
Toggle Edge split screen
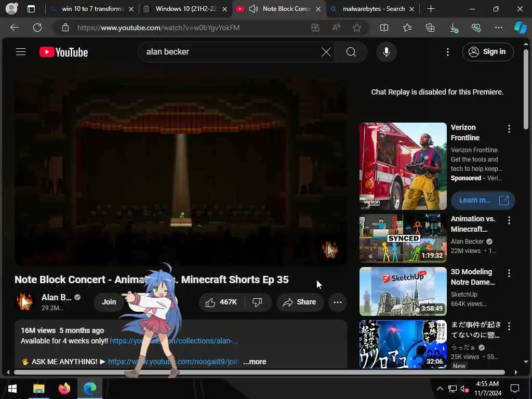point(384,28)
